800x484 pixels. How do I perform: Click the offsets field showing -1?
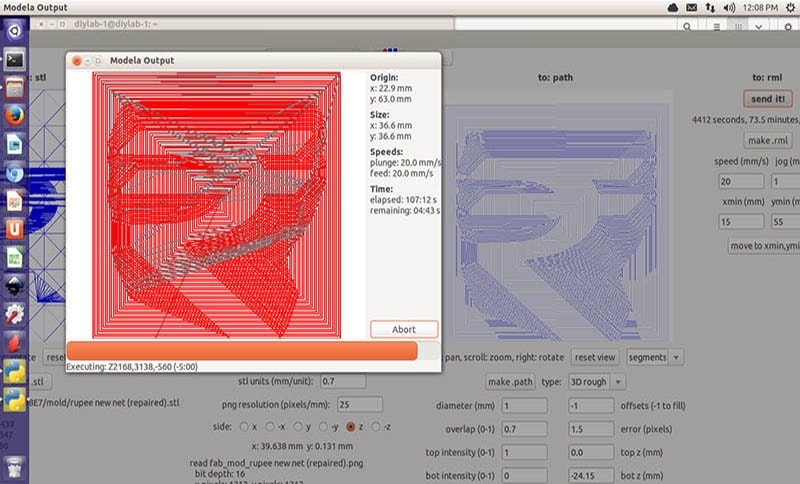[x=591, y=406]
